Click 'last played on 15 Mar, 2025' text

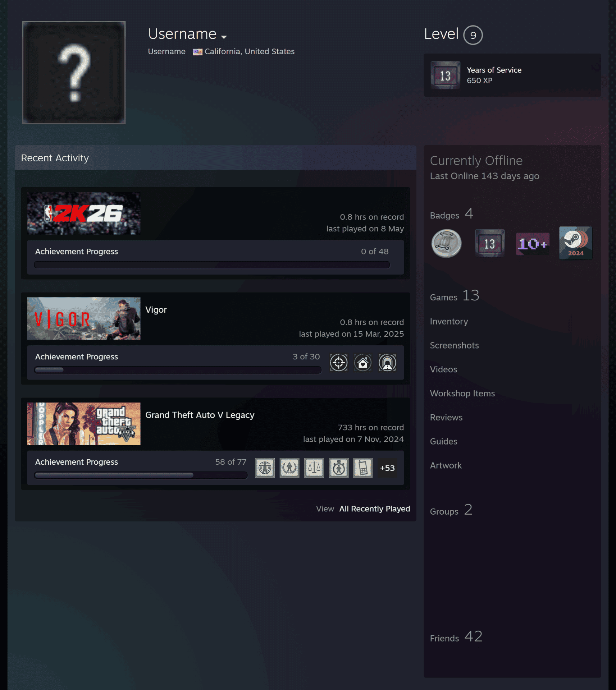[x=351, y=334]
